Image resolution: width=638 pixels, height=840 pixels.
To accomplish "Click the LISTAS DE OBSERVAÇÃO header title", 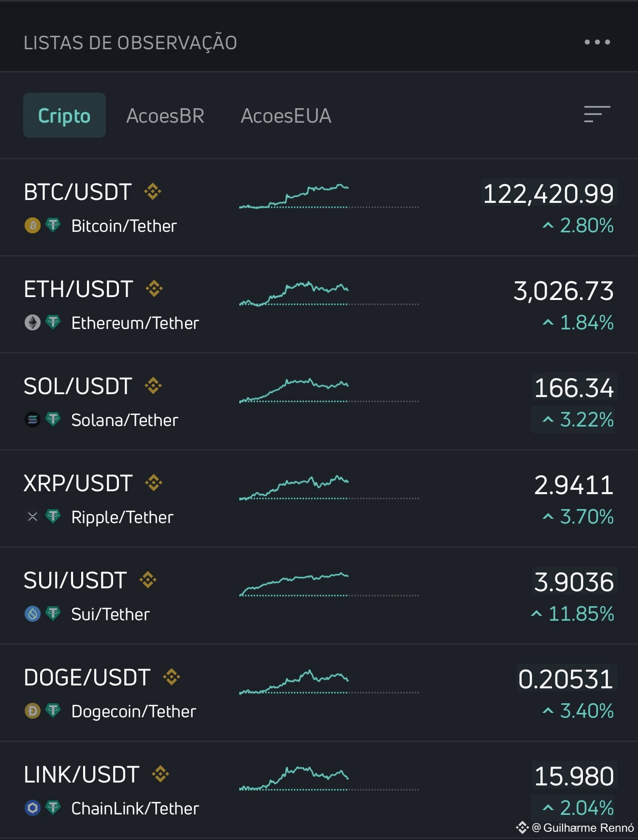I will pyautogui.click(x=130, y=43).
